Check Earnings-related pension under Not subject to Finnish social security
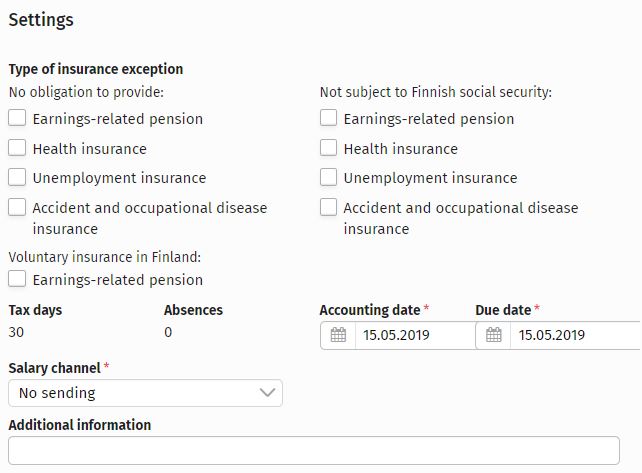Image resolution: width=642 pixels, height=473 pixels. [x=328, y=118]
